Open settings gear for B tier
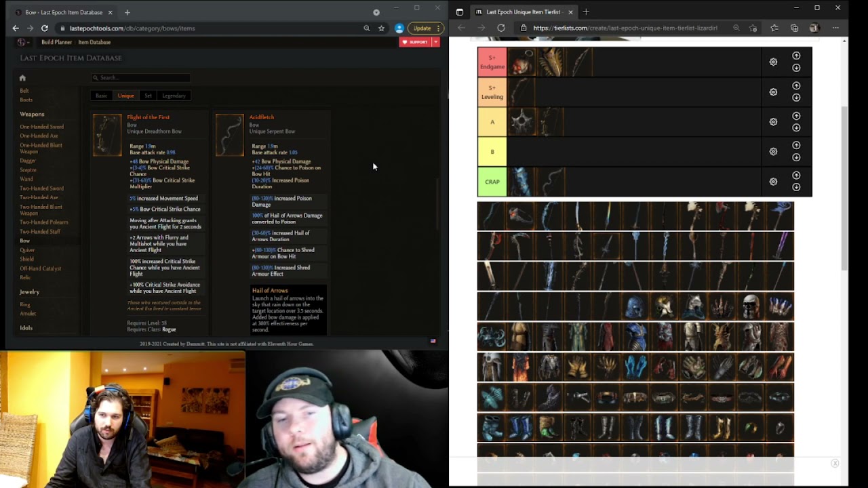This screenshot has width=868, height=488. click(773, 152)
